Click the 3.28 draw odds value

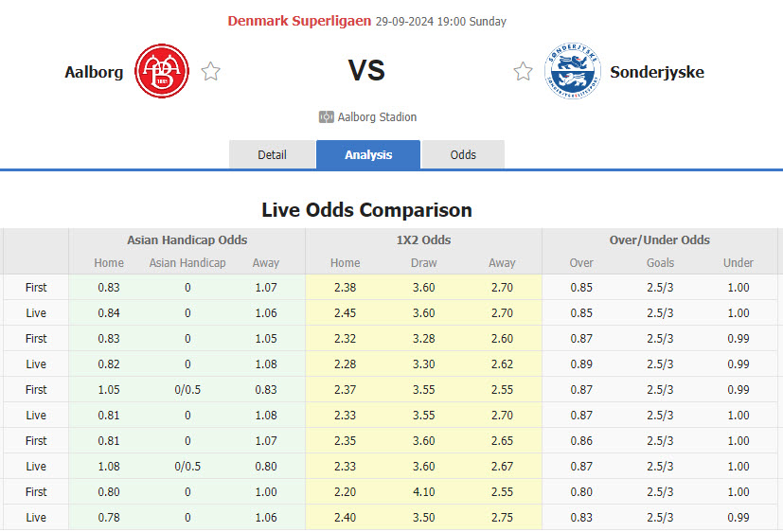coord(423,338)
